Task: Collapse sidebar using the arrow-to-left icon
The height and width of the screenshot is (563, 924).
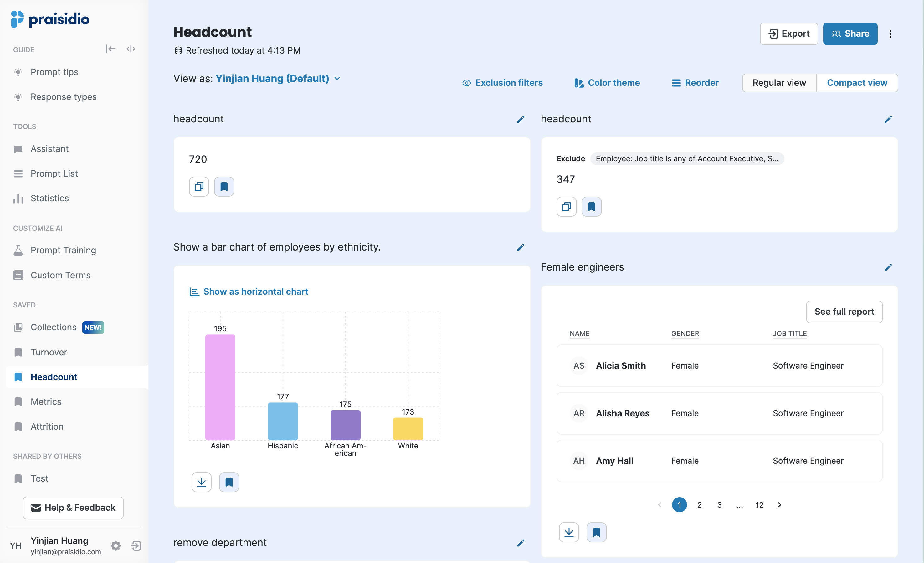Action: [x=110, y=49]
